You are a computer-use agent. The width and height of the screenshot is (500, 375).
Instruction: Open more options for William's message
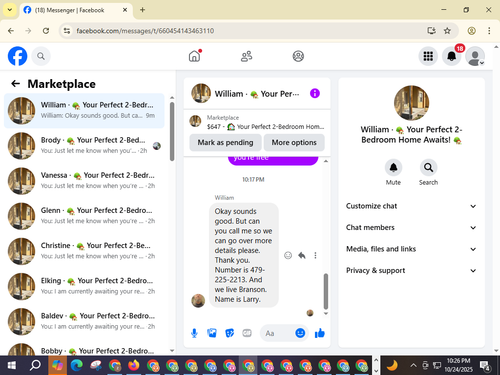pyautogui.click(x=315, y=255)
